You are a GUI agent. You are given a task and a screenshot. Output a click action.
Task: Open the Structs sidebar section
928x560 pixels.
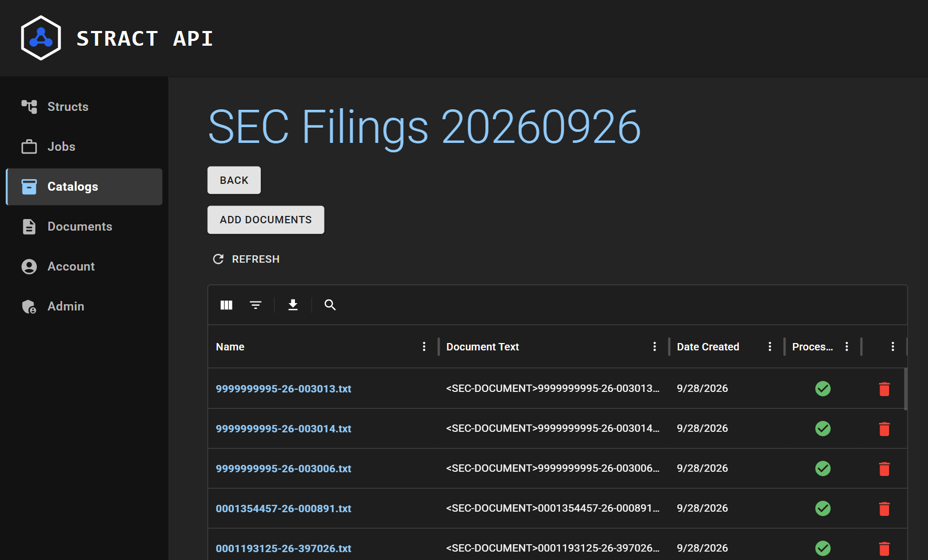pyautogui.click(x=84, y=107)
